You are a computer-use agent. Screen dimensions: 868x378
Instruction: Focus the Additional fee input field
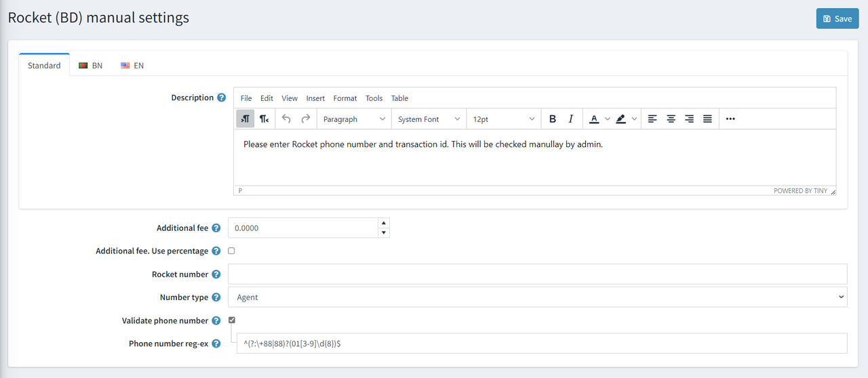pyautogui.click(x=303, y=228)
